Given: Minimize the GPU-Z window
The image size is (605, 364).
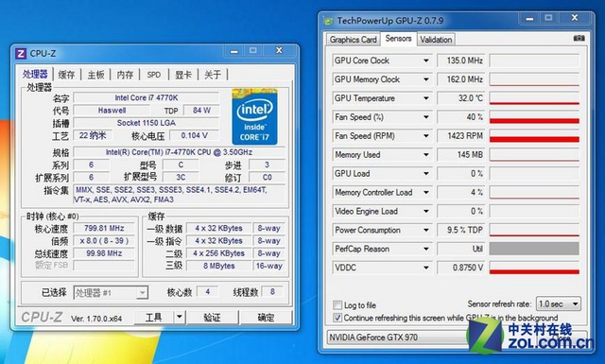Looking at the screenshot, I should 529,18.
